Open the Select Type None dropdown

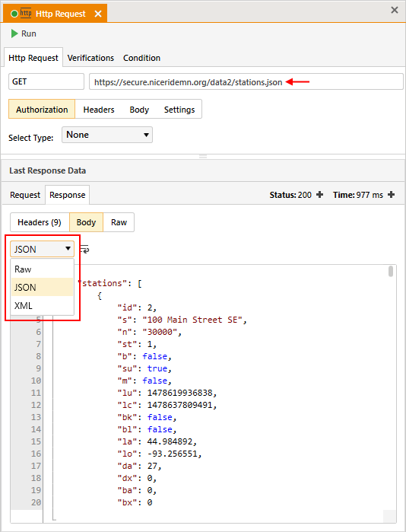pyautogui.click(x=107, y=135)
